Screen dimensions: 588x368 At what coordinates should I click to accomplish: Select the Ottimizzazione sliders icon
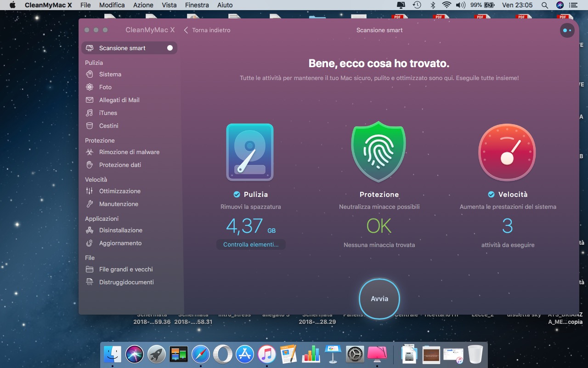tap(90, 191)
